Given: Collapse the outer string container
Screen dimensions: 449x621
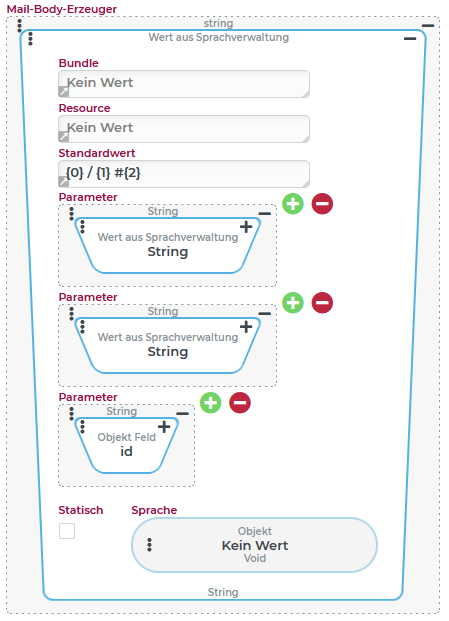Looking at the screenshot, I should click(x=428, y=26).
